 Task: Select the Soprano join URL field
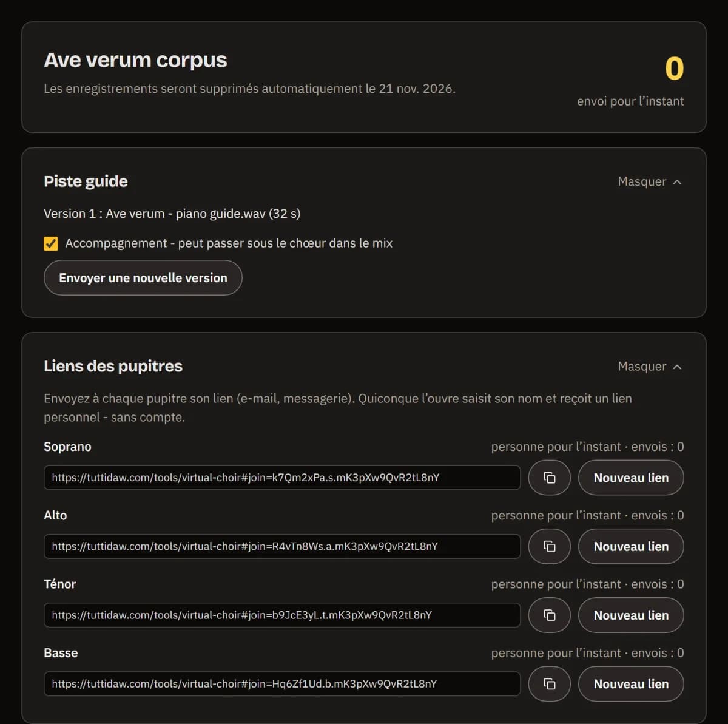coord(282,478)
